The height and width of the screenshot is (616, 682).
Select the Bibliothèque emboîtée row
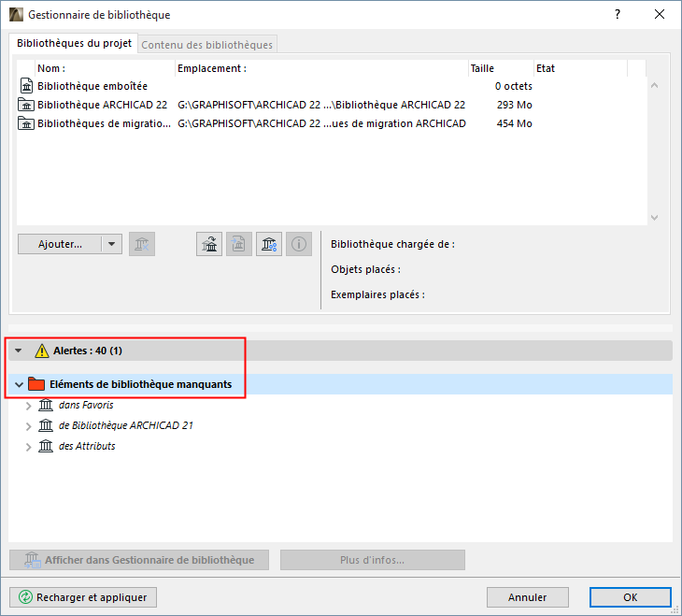pyautogui.click(x=332, y=86)
